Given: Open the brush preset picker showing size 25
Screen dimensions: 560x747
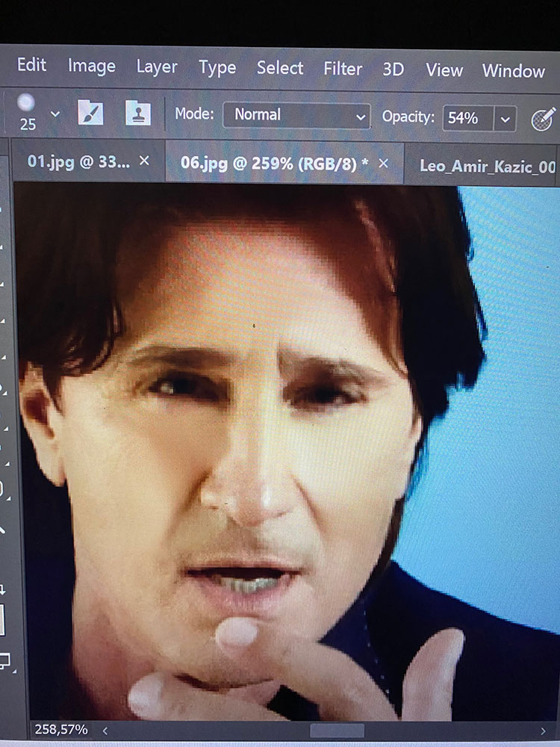Looking at the screenshot, I should point(27,111).
